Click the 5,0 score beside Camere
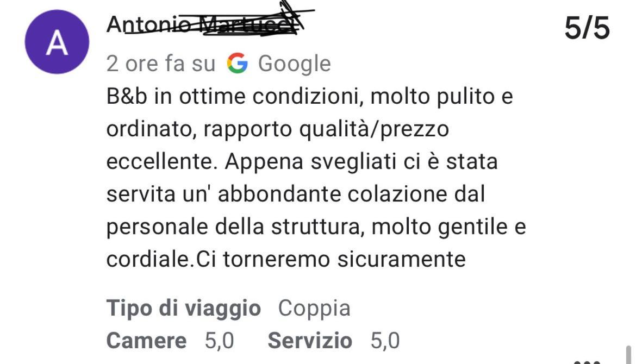Viewport: 636px width, 364px height. (219, 341)
